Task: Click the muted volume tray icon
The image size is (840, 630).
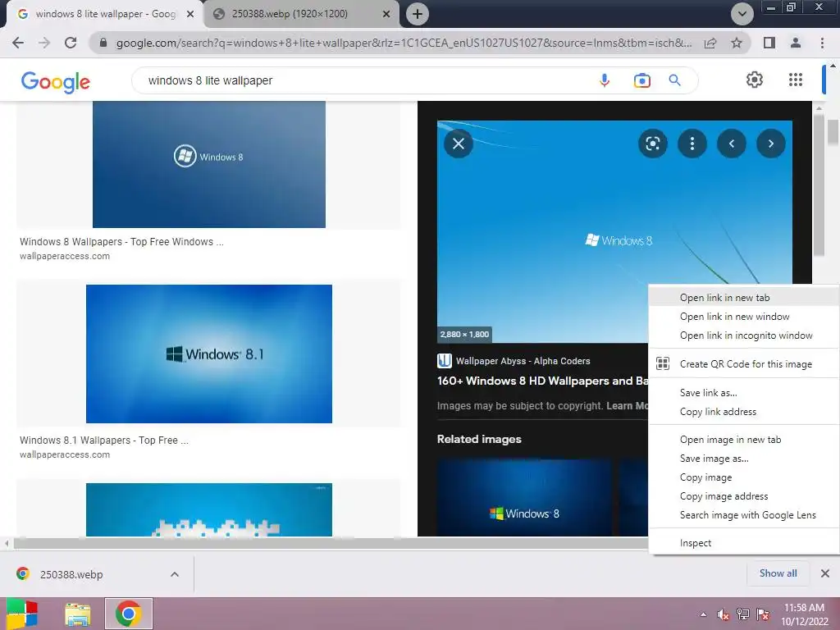Action: 724,614
